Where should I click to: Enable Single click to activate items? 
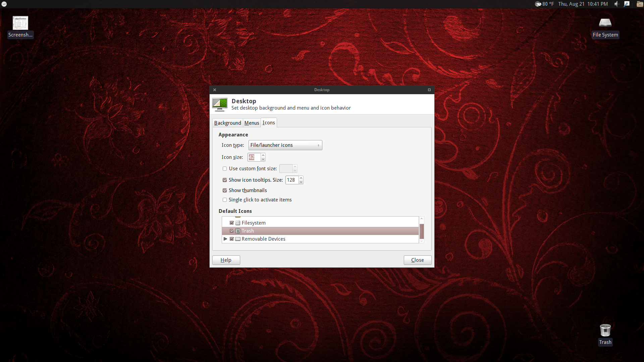point(225,200)
